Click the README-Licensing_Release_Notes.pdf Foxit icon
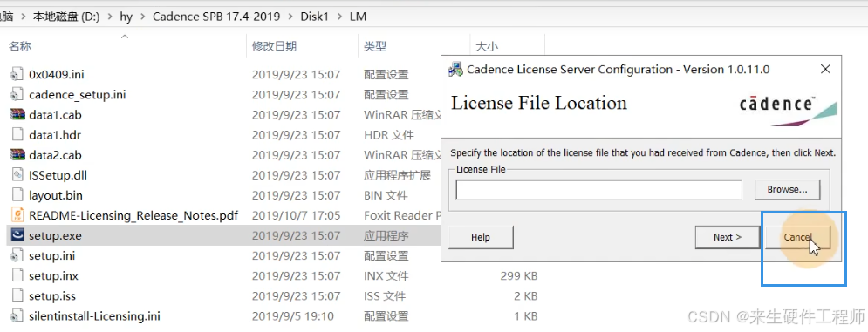The height and width of the screenshot is (332, 868). 17,215
